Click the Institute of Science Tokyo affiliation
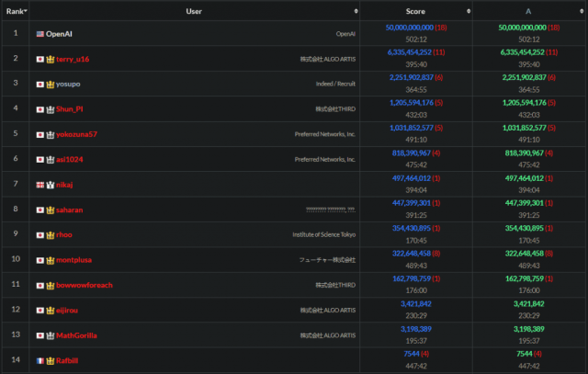Screen dimensions: 588x374 pyautogui.click(x=324, y=235)
